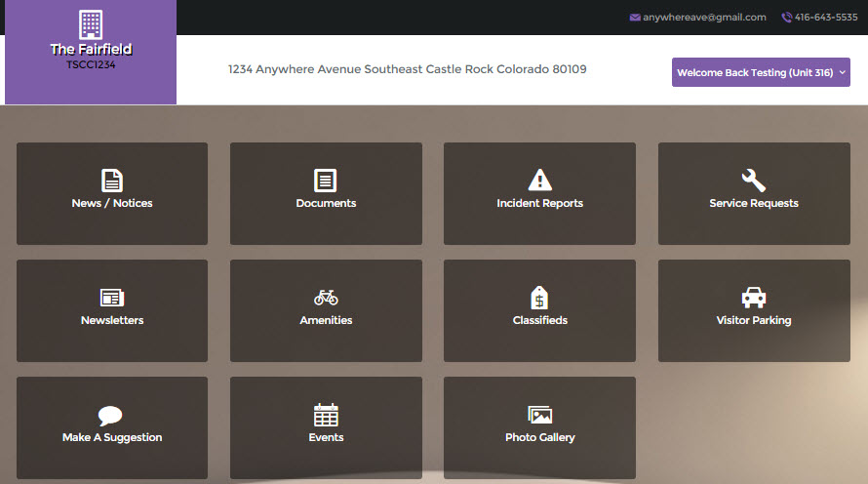This screenshot has height=484, width=868.
Task: Open the Service Requests label
Action: click(x=753, y=204)
